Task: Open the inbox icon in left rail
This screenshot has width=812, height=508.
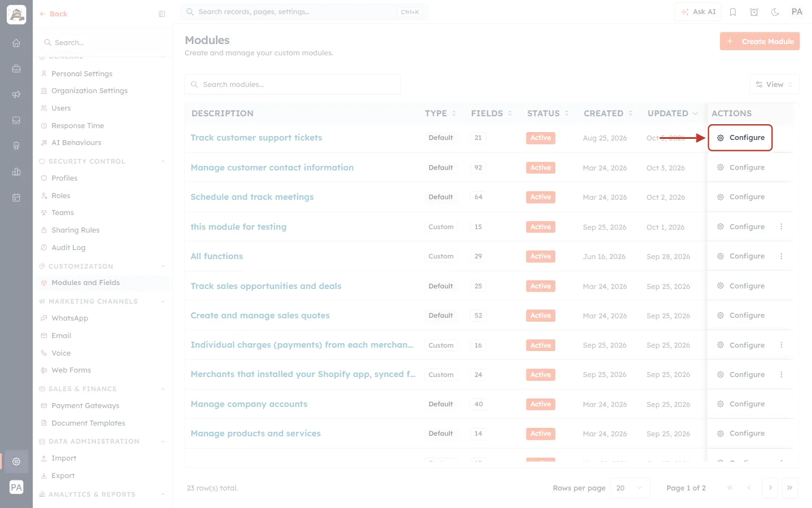Action: pyautogui.click(x=16, y=120)
